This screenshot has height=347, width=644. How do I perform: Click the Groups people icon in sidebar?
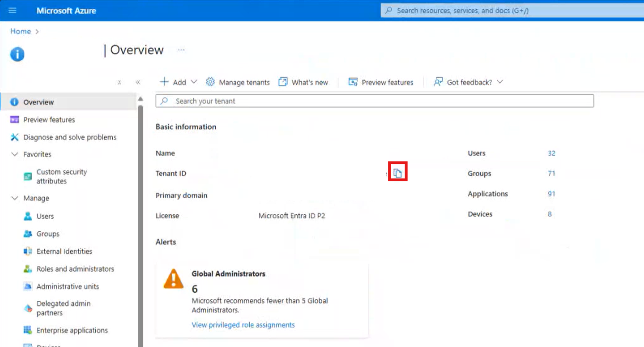(x=28, y=234)
